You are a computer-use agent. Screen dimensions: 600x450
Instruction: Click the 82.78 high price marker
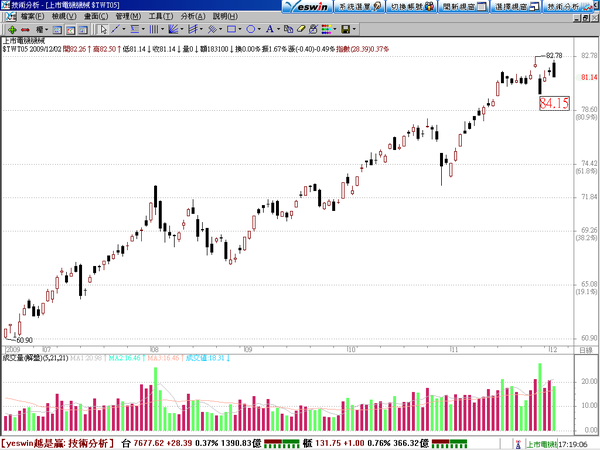tap(554, 56)
